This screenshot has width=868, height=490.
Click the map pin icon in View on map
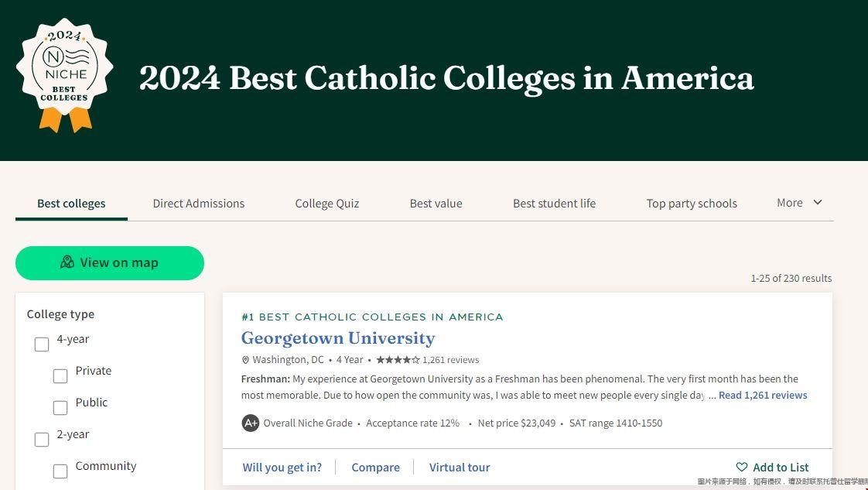coord(67,262)
